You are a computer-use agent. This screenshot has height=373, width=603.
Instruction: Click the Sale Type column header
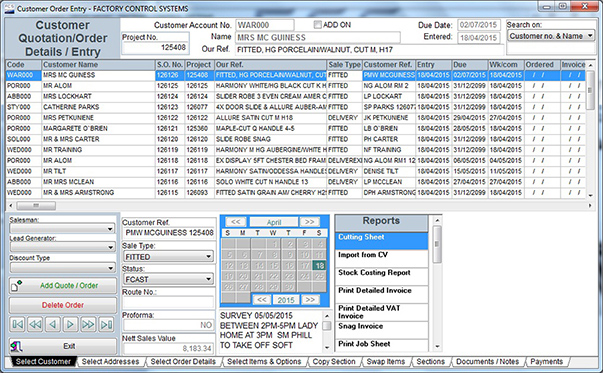point(344,65)
